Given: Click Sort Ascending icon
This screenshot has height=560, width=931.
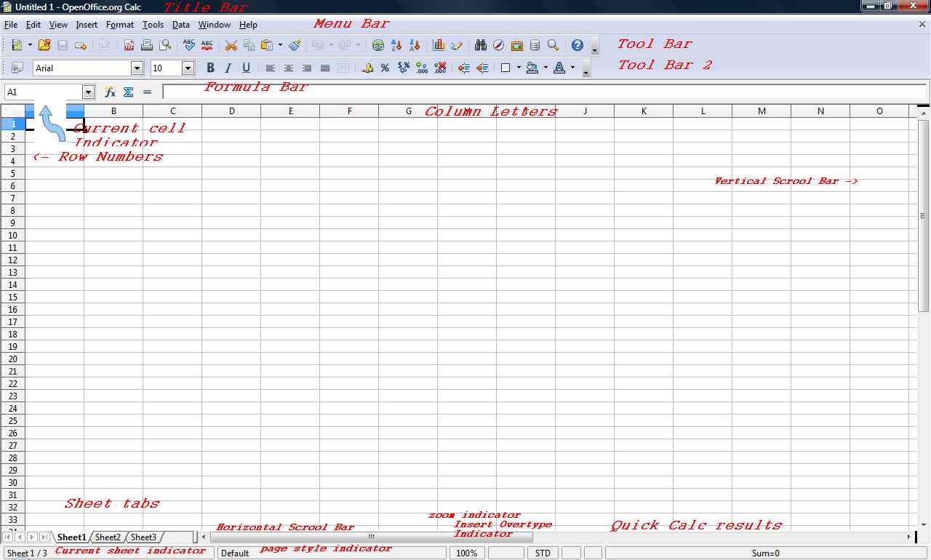Looking at the screenshot, I should pos(396,45).
